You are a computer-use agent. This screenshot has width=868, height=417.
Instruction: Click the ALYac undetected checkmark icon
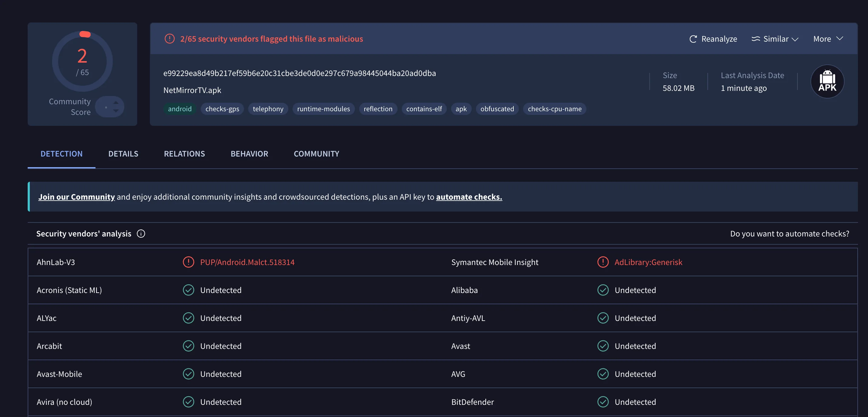point(188,318)
